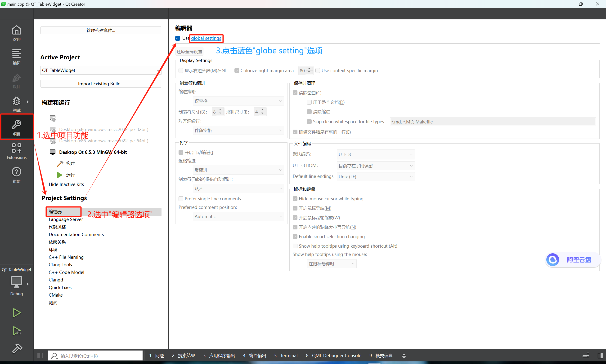
Task: Select the 运行 play item under MinGW kit
Action: coord(66,175)
